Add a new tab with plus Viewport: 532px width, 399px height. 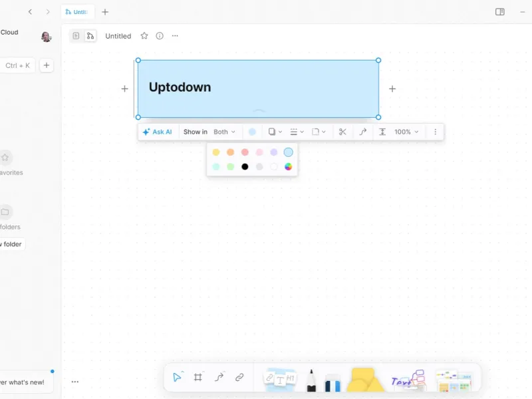tap(105, 12)
